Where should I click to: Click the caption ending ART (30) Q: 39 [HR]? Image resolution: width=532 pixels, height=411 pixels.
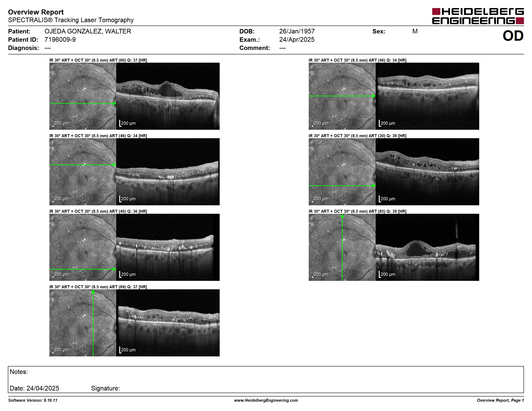pyautogui.click(x=358, y=136)
